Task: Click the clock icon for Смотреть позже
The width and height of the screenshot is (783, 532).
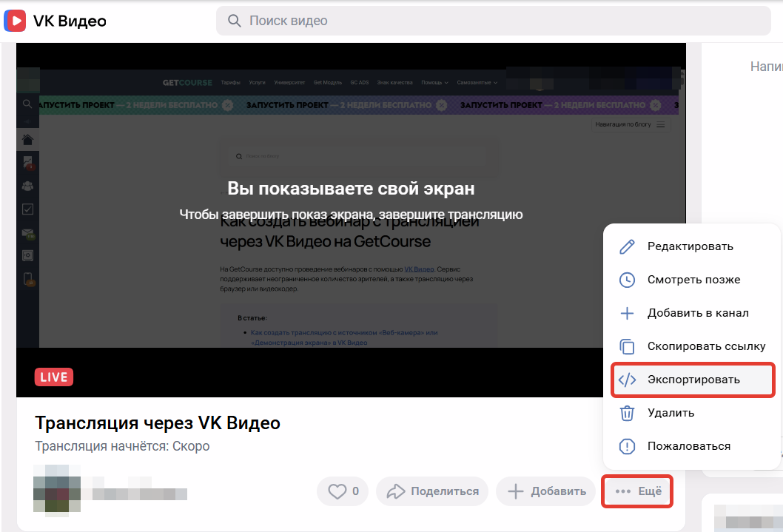Action: click(x=627, y=280)
